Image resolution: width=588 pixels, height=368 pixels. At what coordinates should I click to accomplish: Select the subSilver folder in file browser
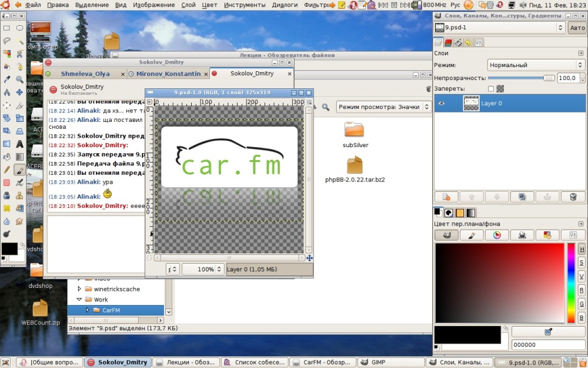(355, 134)
